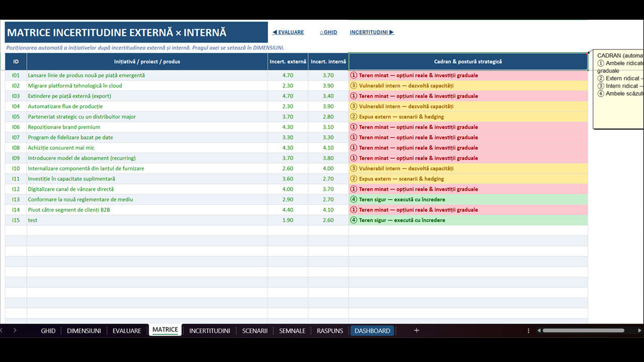This screenshot has width=644, height=362.
Task: Click cell Internalizare componentă din lanțul de furnizare
Action: coord(147,168)
